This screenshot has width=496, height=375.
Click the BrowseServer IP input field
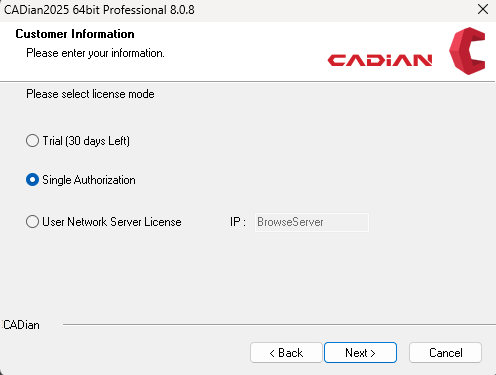coord(312,222)
